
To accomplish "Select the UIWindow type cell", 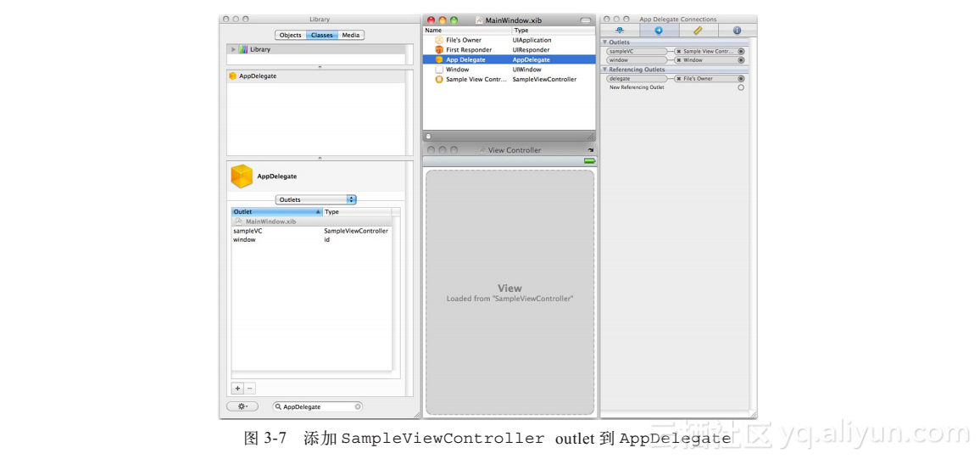I will [526, 70].
